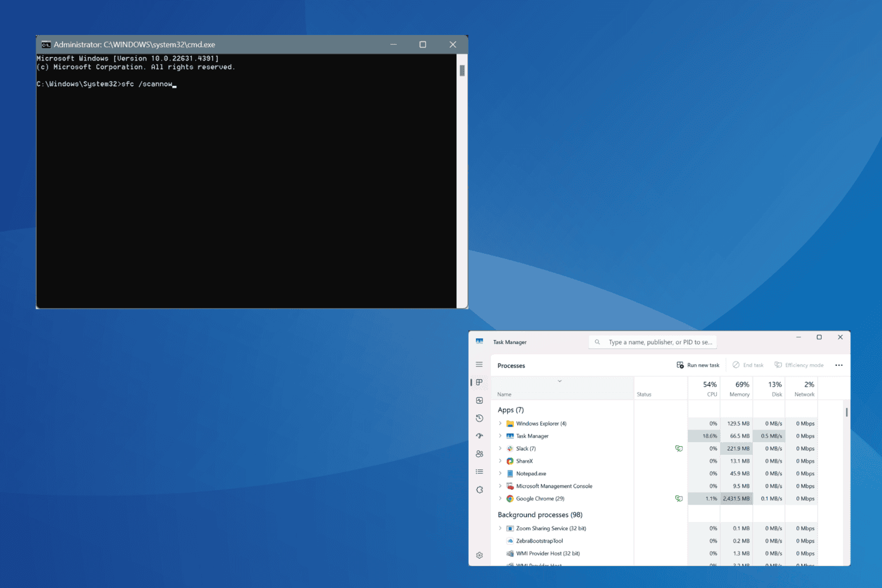Image resolution: width=882 pixels, height=588 pixels.
Task: Expand the Notepad.exe process row
Action: pyautogui.click(x=500, y=474)
